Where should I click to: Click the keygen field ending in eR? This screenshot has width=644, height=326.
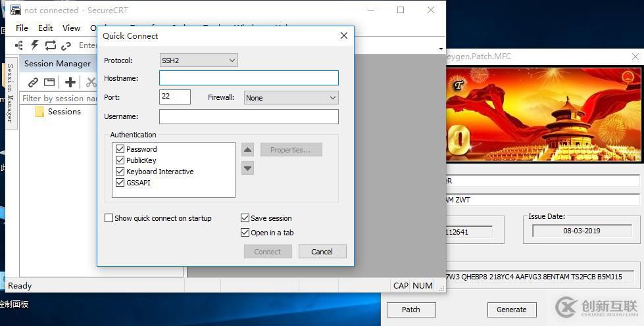543,181
